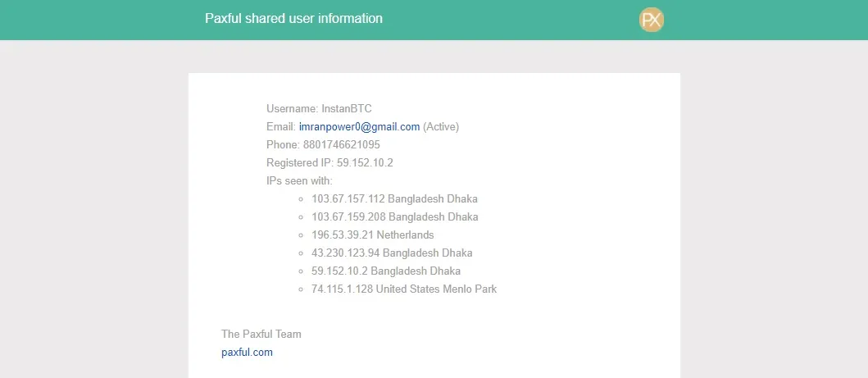Image resolution: width=868 pixels, height=378 pixels.
Task: Click the '(Active)' status text
Action: [441, 127]
